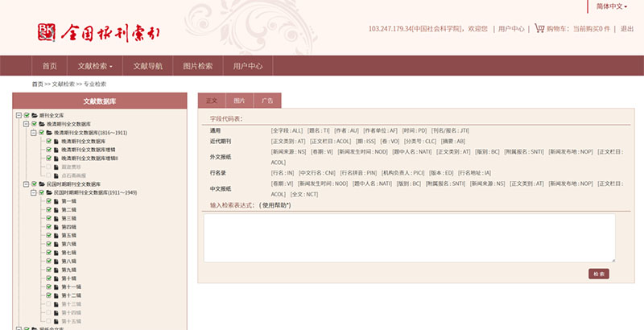Click folder icon beside 晚清期刊全文数据库(1816~1911)
This screenshot has height=330, width=644.
[49, 132]
